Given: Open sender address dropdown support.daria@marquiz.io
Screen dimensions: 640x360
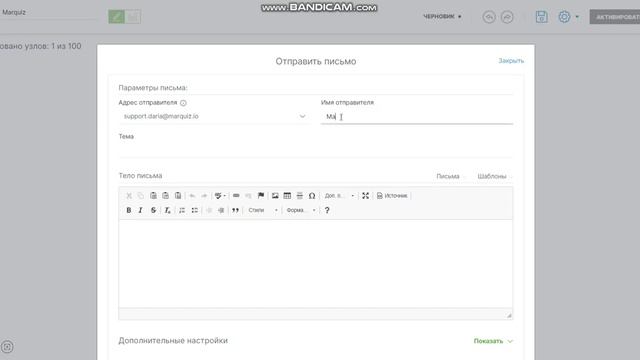Looking at the screenshot, I should tap(214, 116).
